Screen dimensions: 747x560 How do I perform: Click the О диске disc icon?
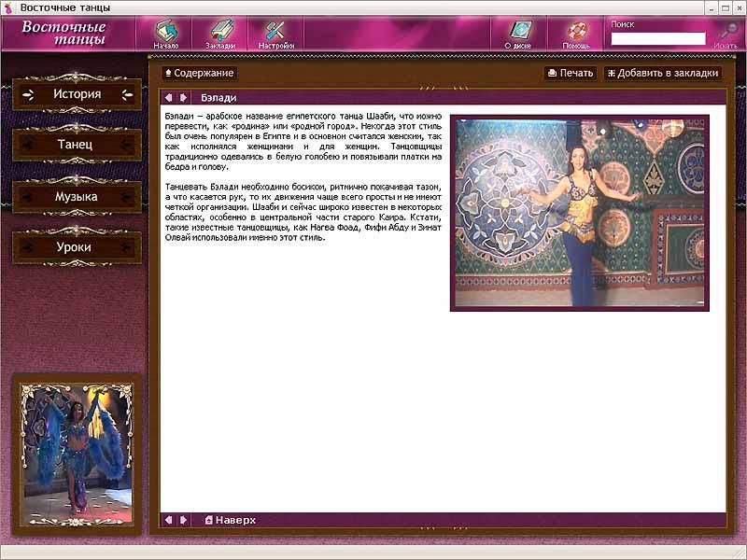(520, 33)
